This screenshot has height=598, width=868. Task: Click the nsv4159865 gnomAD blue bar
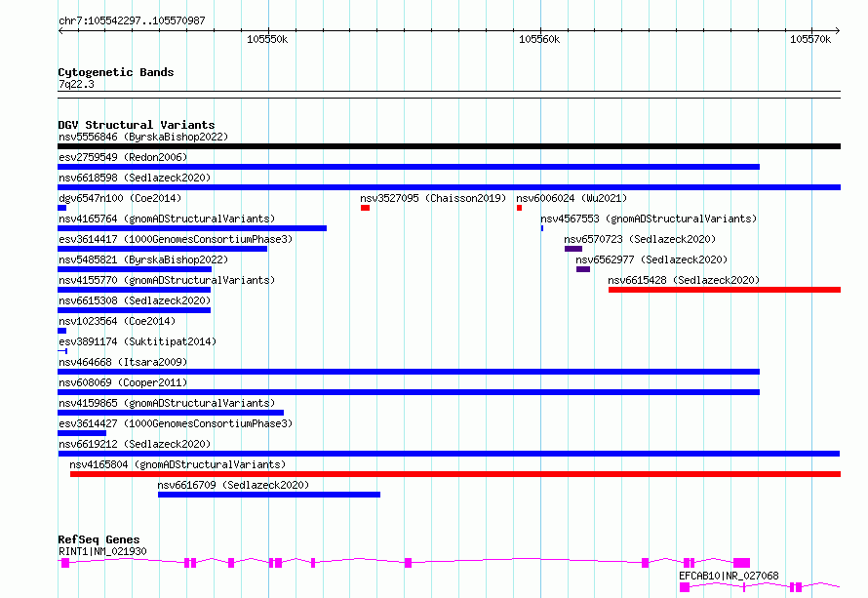(171, 413)
